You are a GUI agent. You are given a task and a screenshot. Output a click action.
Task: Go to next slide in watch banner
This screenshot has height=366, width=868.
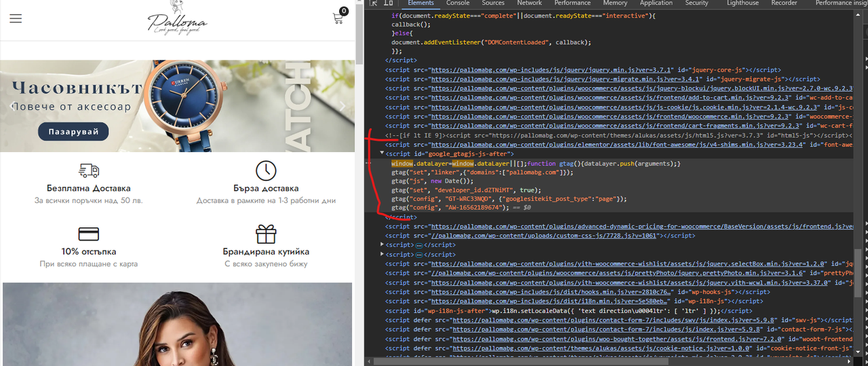[342, 106]
